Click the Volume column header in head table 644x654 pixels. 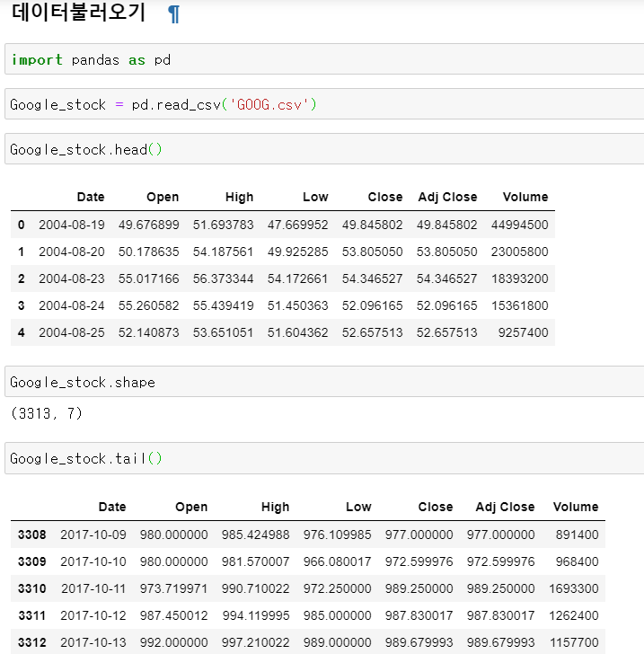click(525, 197)
